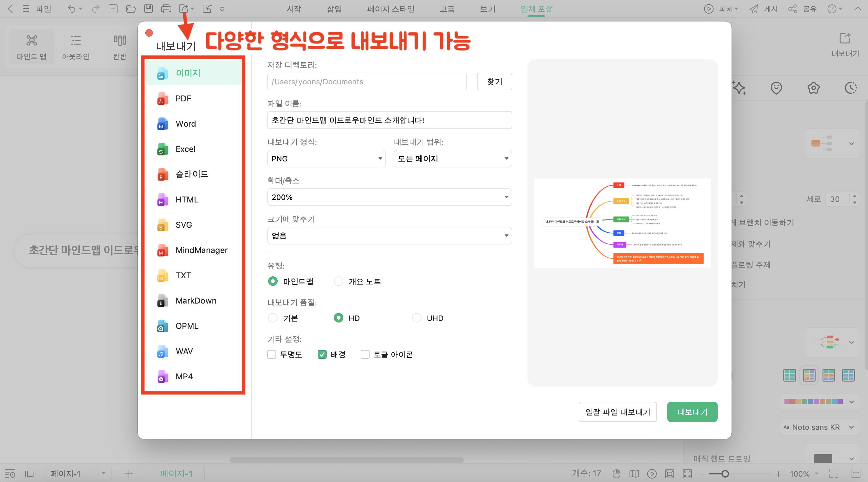
Task: Open the clipart flower icon panel
Action: [813, 88]
